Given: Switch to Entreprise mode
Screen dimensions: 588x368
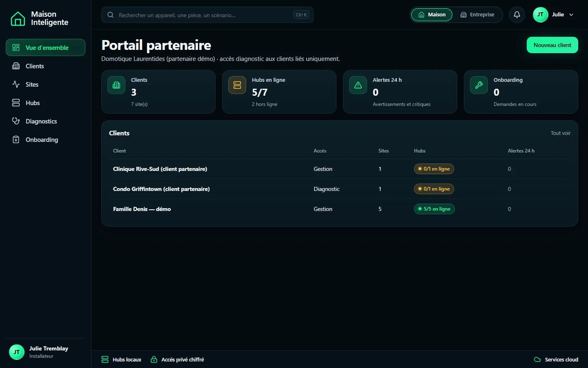Looking at the screenshot, I should tap(477, 15).
